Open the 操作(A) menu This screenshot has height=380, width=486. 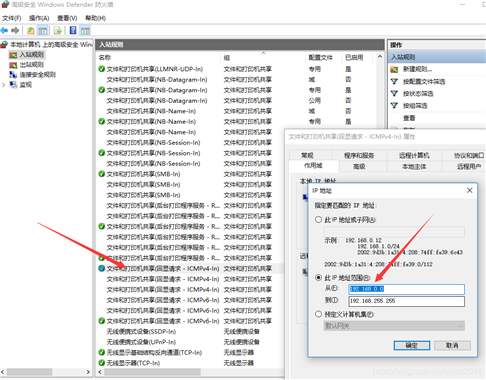[39, 18]
